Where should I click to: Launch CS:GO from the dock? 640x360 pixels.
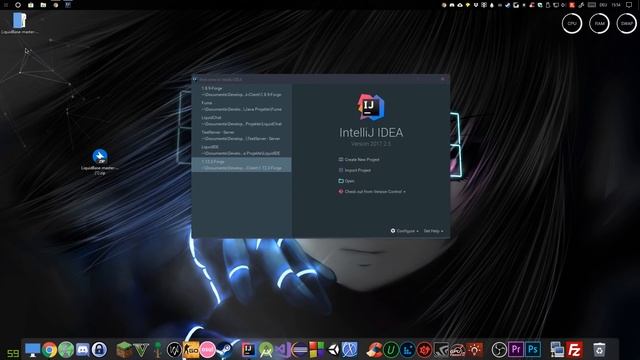coord(191,350)
